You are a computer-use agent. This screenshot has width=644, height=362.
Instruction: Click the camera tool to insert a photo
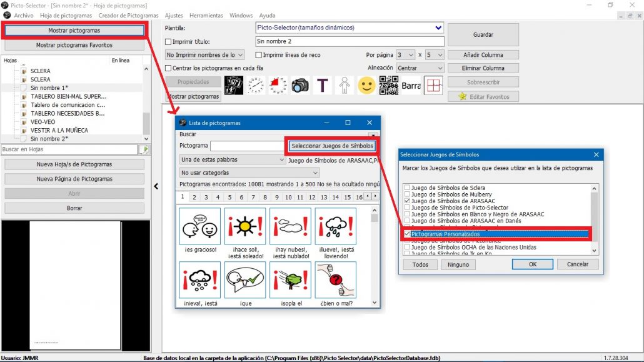coord(300,84)
